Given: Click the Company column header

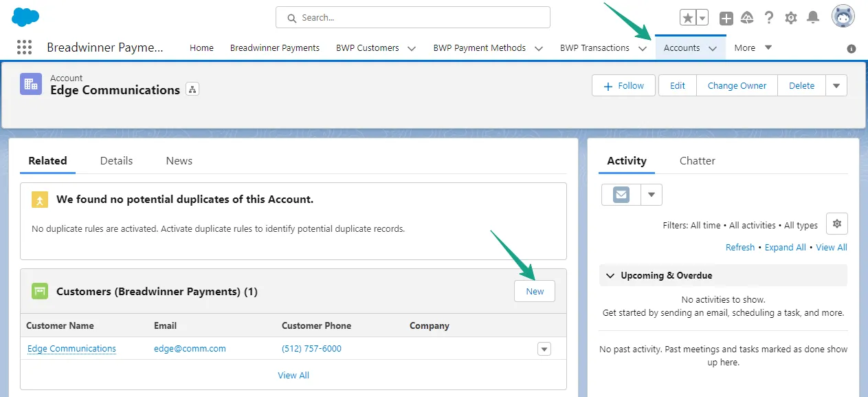Looking at the screenshot, I should pos(430,326).
